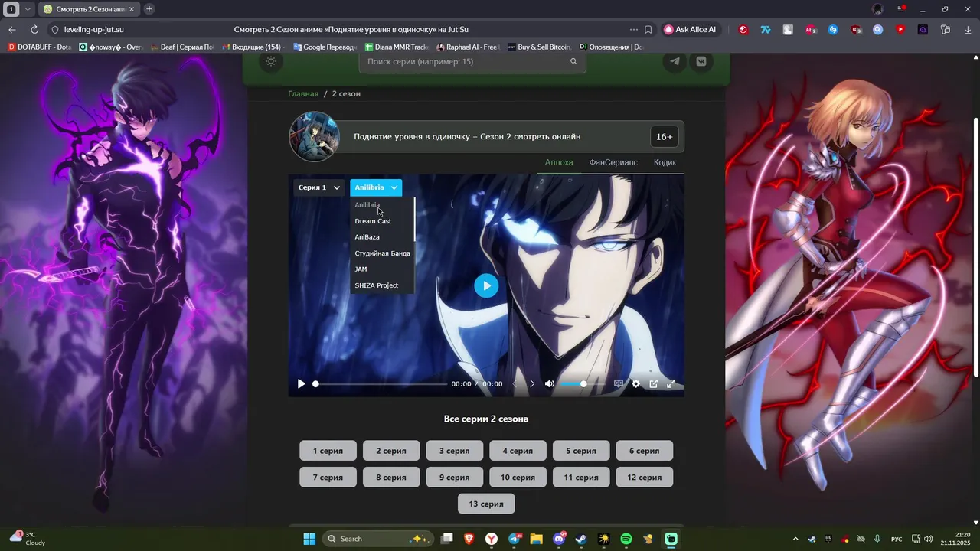Open the browser extensions puzzle icon
The width and height of the screenshot is (980, 551).
946,29
